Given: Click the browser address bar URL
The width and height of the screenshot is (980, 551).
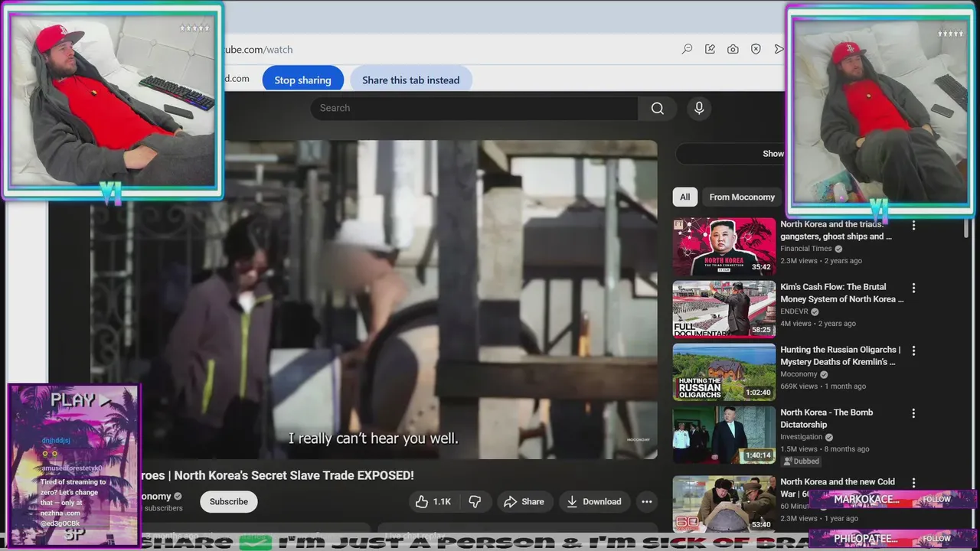Looking at the screenshot, I should pyautogui.click(x=258, y=50).
